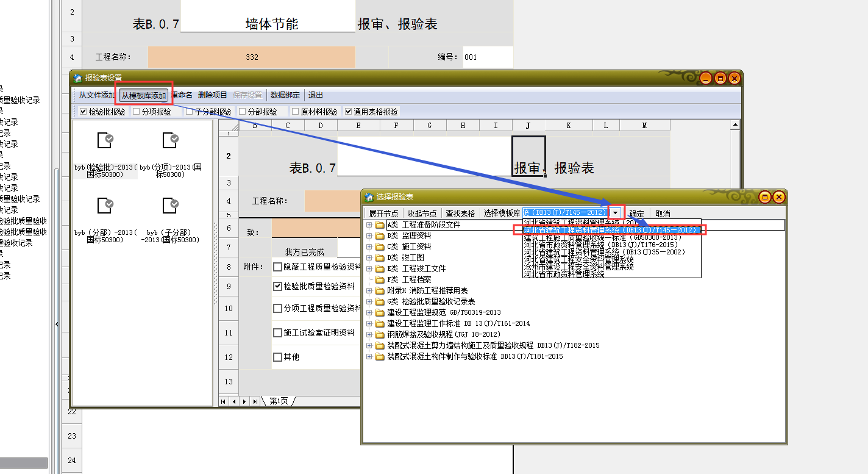Select 沧州市建设工程安全资料管理系统 option

click(x=612, y=267)
